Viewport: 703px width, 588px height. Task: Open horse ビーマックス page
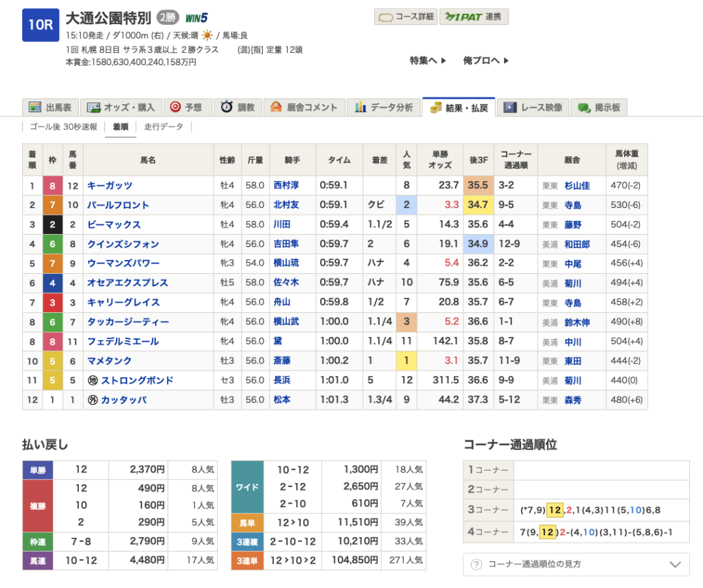pos(114,224)
